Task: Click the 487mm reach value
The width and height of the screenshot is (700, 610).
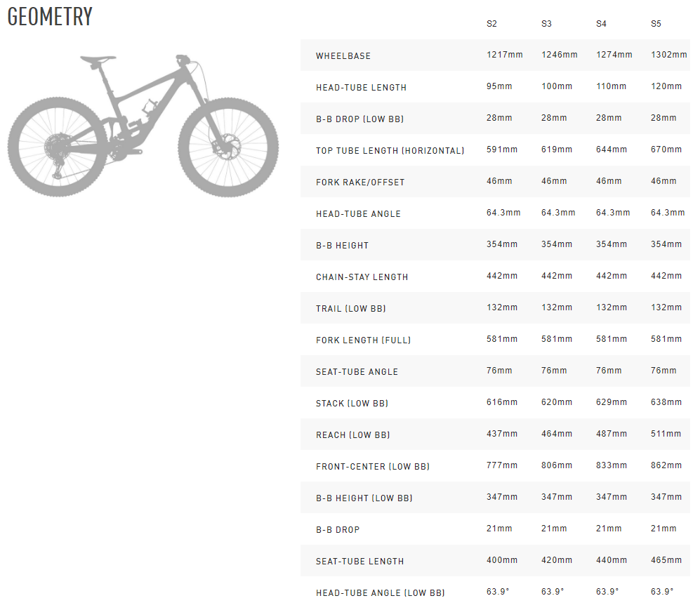Action: click(611, 434)
